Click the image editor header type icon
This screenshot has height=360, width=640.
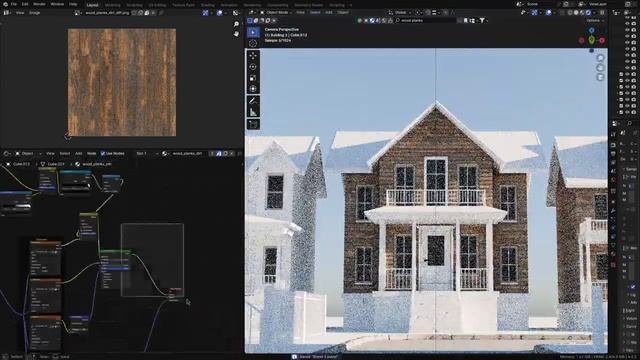coord(7,13)
